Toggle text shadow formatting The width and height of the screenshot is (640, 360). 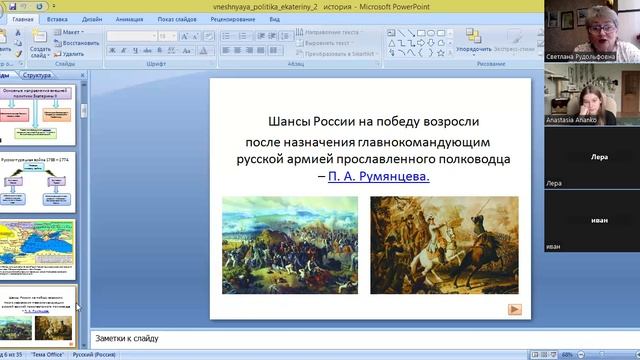coord(160,51)
